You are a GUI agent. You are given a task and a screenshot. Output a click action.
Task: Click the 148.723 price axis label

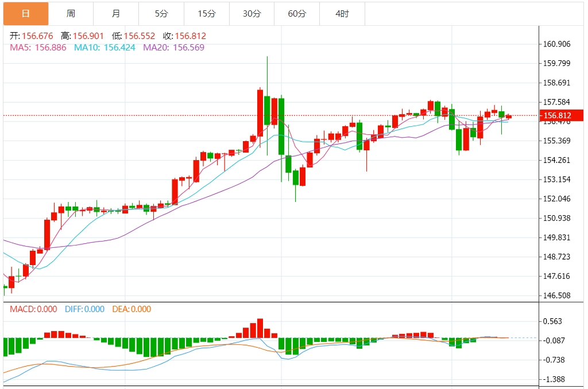(x=557, y=256)
